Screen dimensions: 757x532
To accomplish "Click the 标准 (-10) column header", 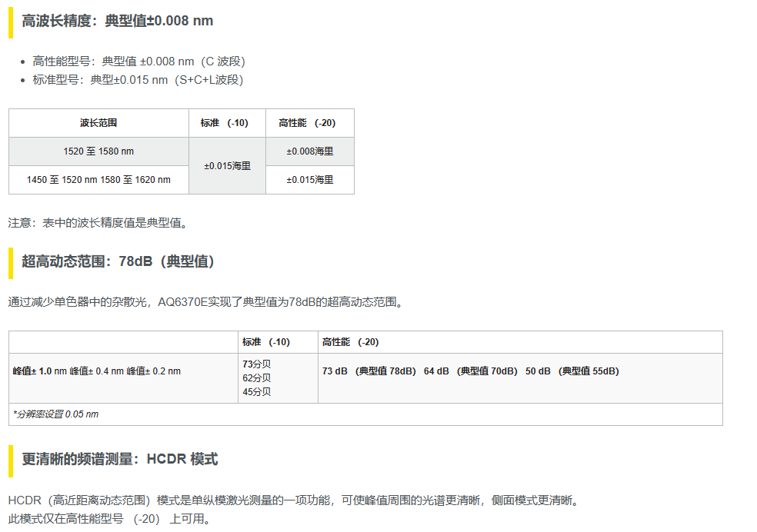I will click(226, 122).
